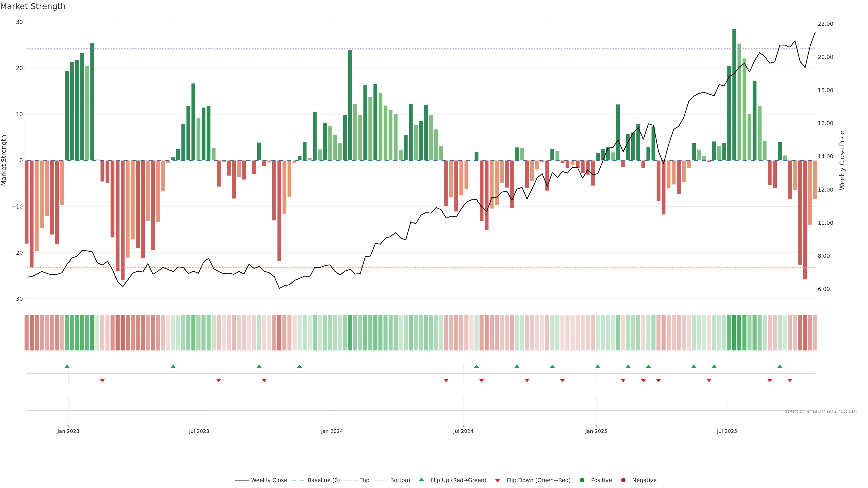Click the Weekly Close Price axis title
Screen dimensions: 868x488
[x=842, y=160]
